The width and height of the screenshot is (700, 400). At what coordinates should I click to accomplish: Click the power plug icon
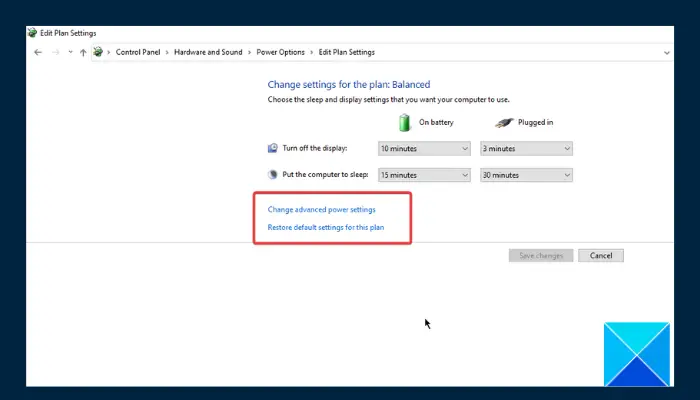click(504, 123)
